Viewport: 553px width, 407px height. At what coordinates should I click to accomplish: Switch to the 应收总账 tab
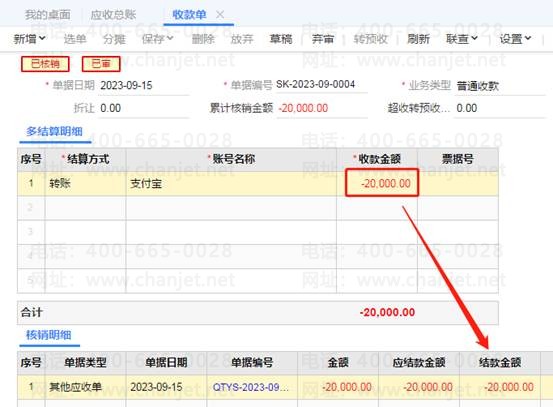coord(113,15)
